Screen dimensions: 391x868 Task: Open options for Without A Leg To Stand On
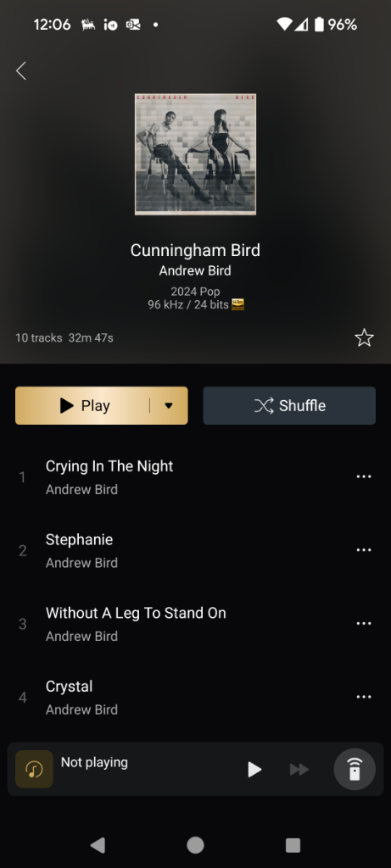364,623
